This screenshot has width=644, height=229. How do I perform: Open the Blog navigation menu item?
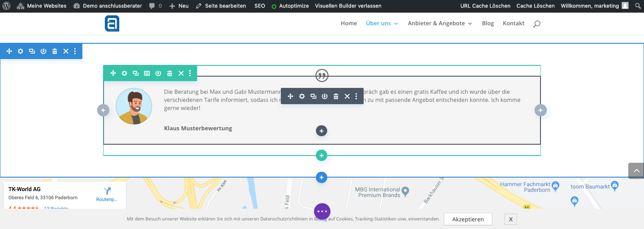click(x=488, y=23)
